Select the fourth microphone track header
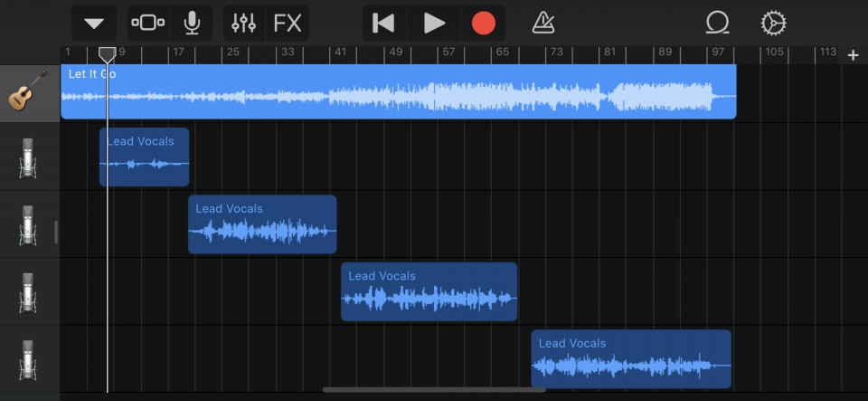The image size is (868, 401). click(x=29, y=358)
